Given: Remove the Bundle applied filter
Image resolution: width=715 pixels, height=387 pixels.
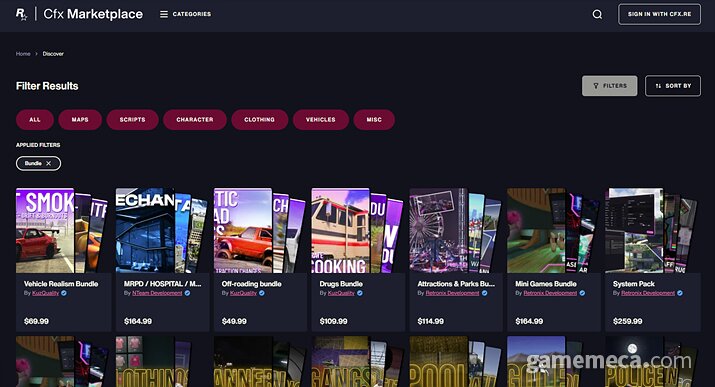Looking at the screenshot, I should [x=48, y=163].
